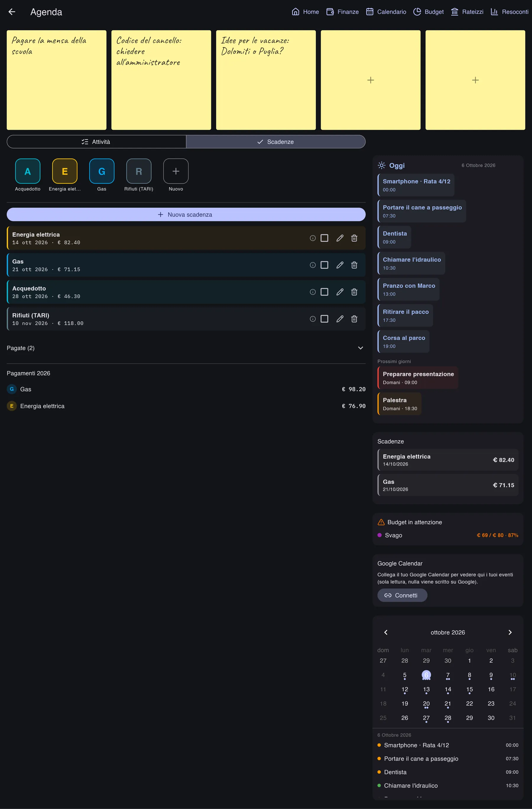
Task: Switch to the Attività tab
Action: coord(97,142)
